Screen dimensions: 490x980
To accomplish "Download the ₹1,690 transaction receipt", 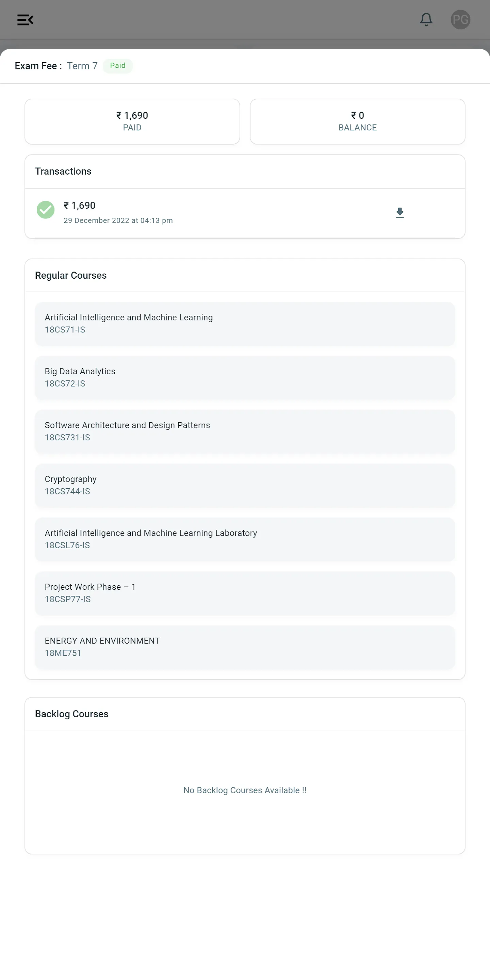I will click(x=400, y=213).
